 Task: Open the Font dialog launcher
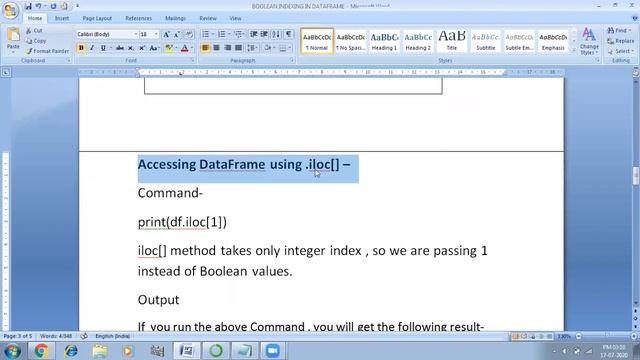(192, 60)
